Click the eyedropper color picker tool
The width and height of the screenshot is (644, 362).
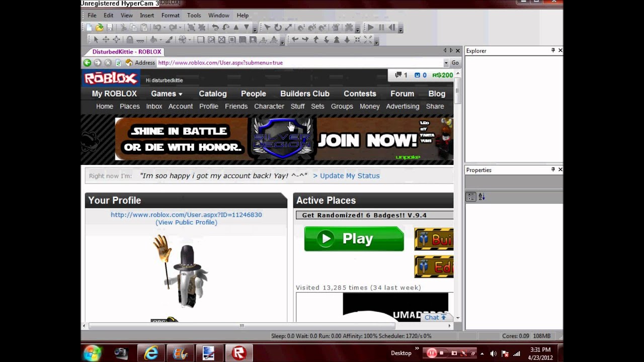point(169,39)
